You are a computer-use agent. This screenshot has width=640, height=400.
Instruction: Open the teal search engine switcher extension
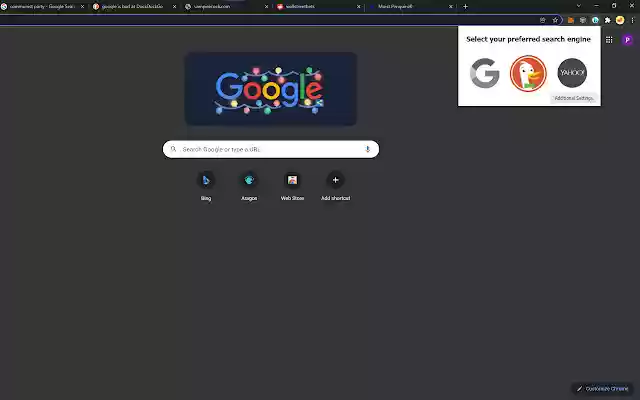595,20
